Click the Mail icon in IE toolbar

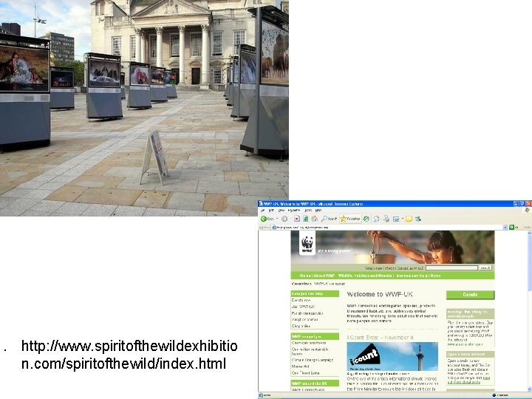pos(376,219)
